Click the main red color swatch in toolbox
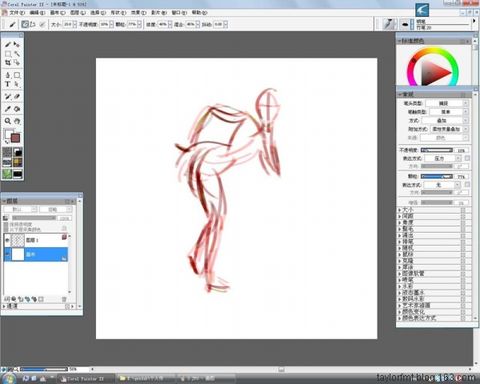The height and width of the screenshot is (384, 480). [15, 138]
